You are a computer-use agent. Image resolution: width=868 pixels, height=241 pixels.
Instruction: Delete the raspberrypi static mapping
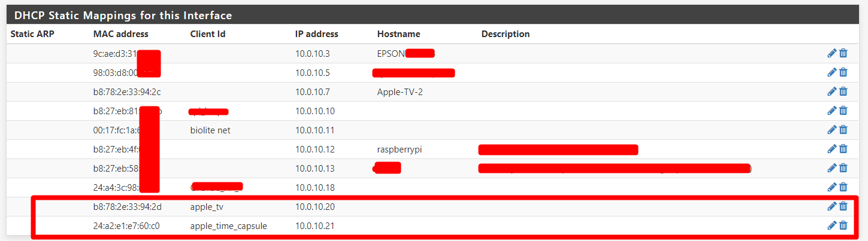click(x=843, y=149)
